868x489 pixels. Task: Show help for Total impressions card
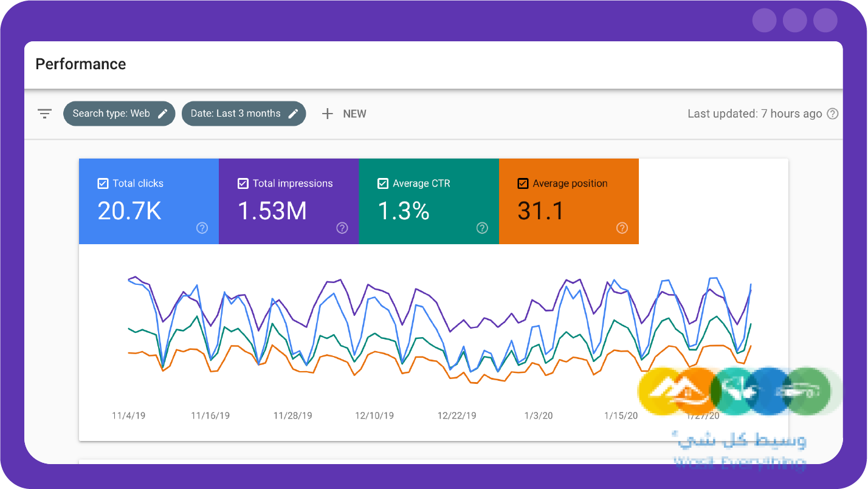click(x=342, y=228)
